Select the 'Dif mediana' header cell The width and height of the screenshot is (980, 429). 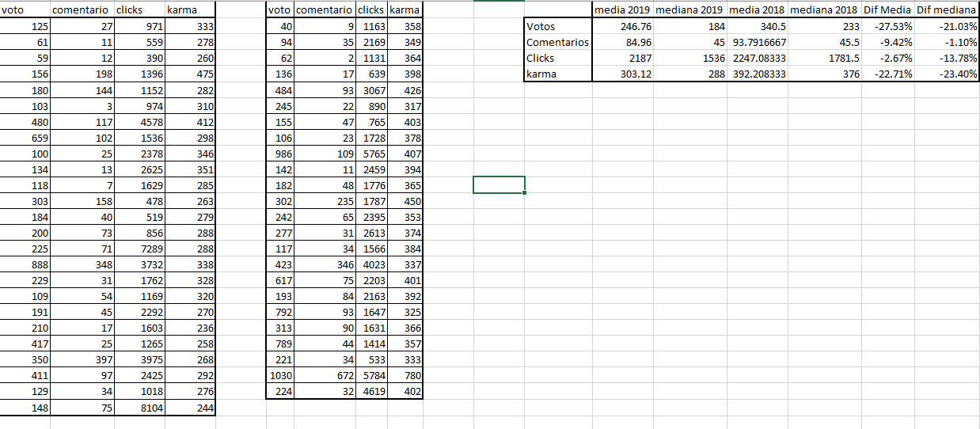click(947, 10)
